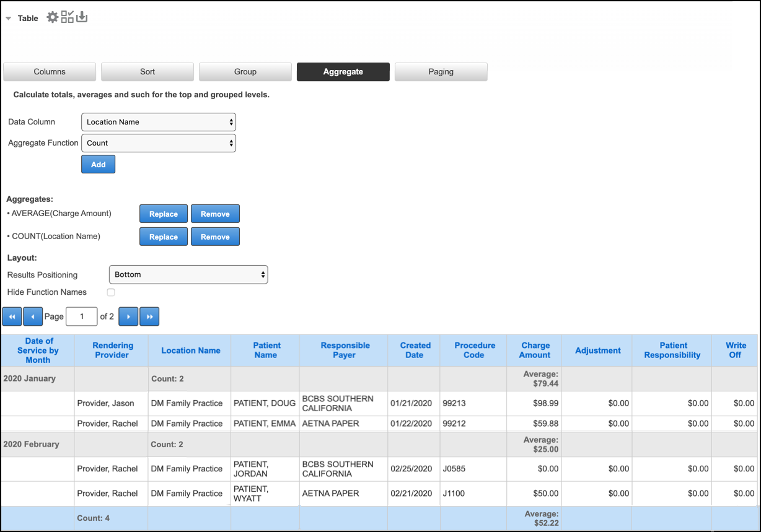This screenshot has height=532, width=761.
Task: Click the table settings gear icon
Action: (x=53, y=17)
